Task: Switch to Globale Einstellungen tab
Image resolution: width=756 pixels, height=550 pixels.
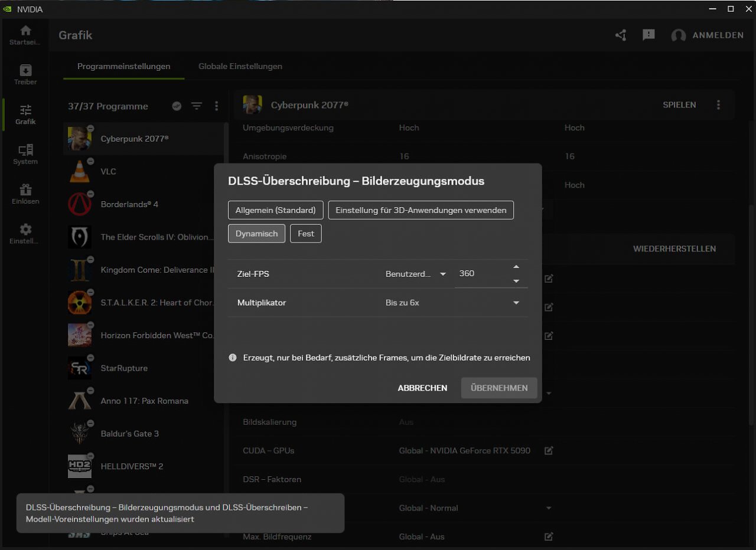Action: coord(240,67)
